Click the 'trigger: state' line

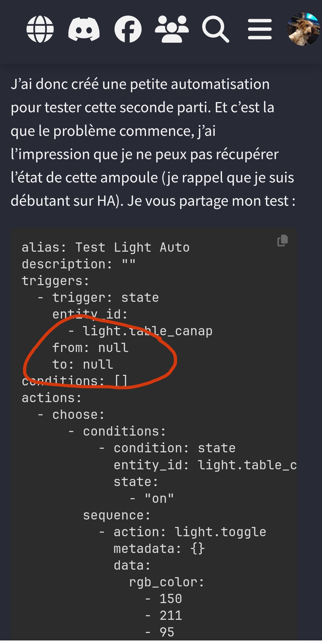point(106,298)
